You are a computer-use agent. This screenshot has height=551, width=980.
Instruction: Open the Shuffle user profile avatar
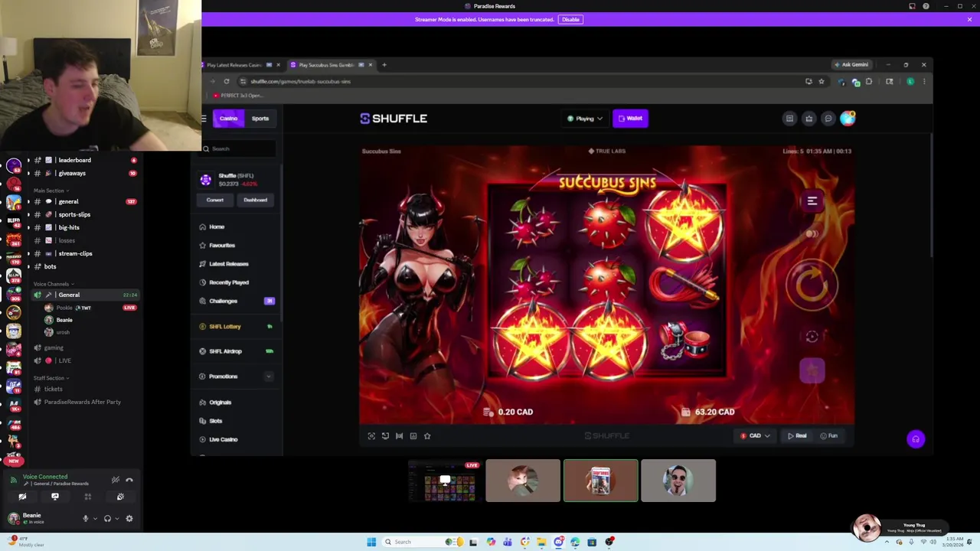click(x=848, y=119)
